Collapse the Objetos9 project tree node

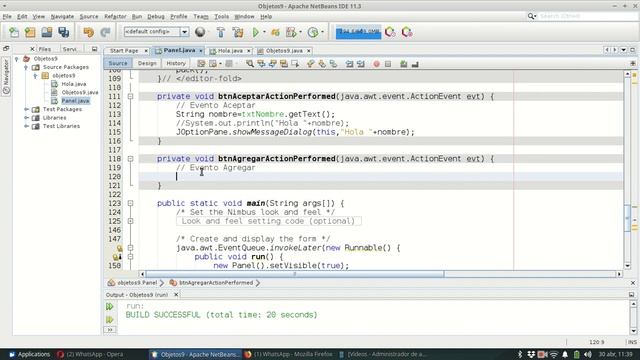[x=17, y=59]
